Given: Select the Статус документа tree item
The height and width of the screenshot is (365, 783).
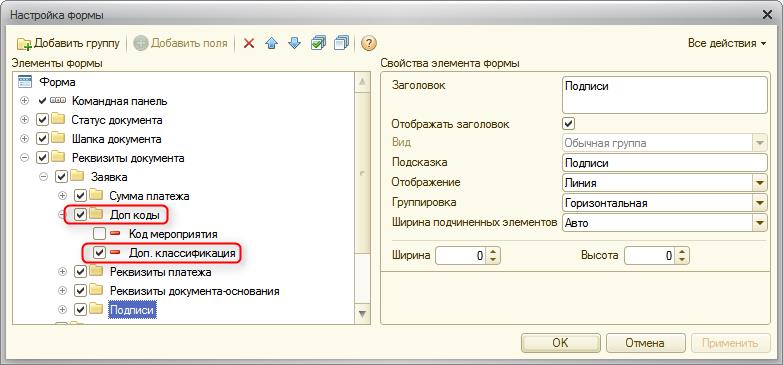Looking at the screenshot, I should (x=117, y=120).
